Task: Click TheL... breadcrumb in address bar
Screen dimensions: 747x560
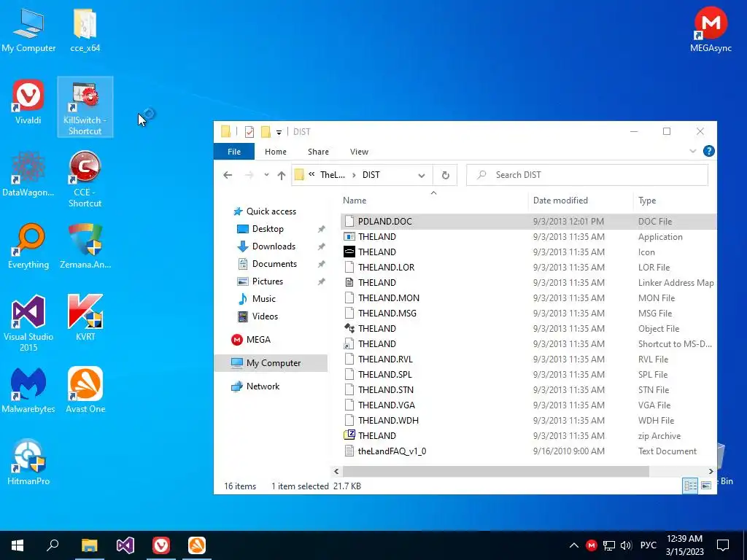Action: pos(332,175)
